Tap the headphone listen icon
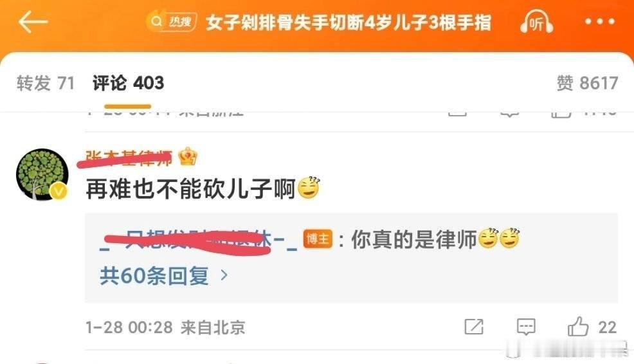 (x=536, y=23)
